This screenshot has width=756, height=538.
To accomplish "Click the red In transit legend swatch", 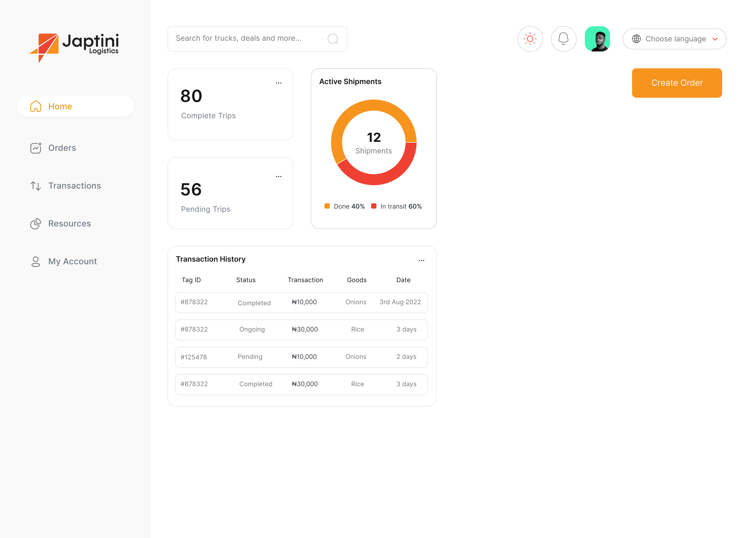I will click(374, 206).
